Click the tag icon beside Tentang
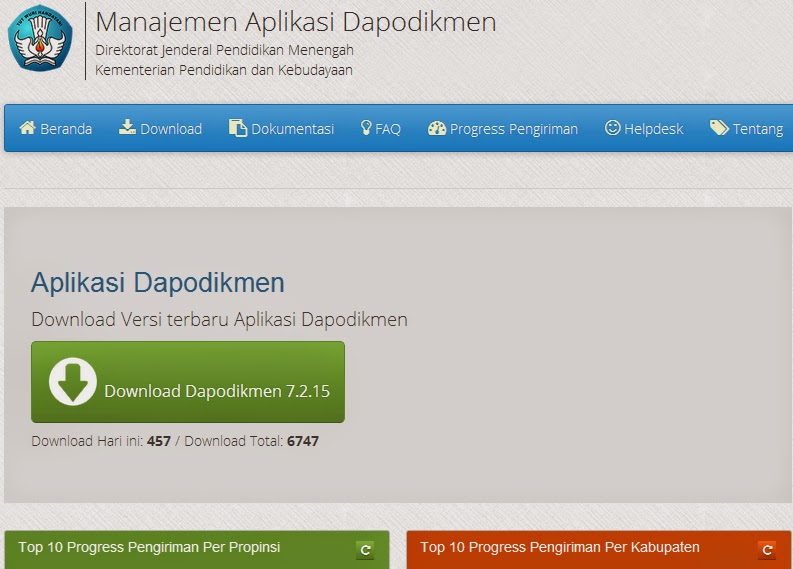Image resolution: width=793 pixels, height=569 pixels. tap(719, 128)
